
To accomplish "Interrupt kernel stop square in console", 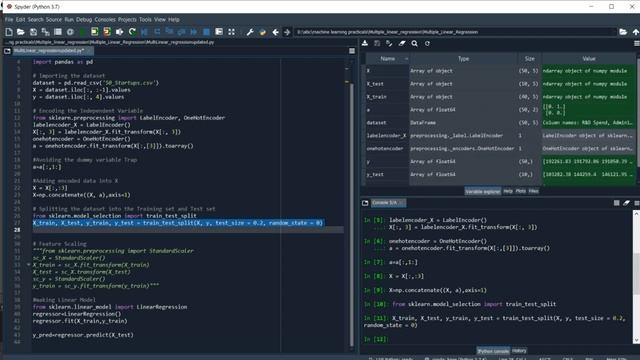I will pos(616,203).
